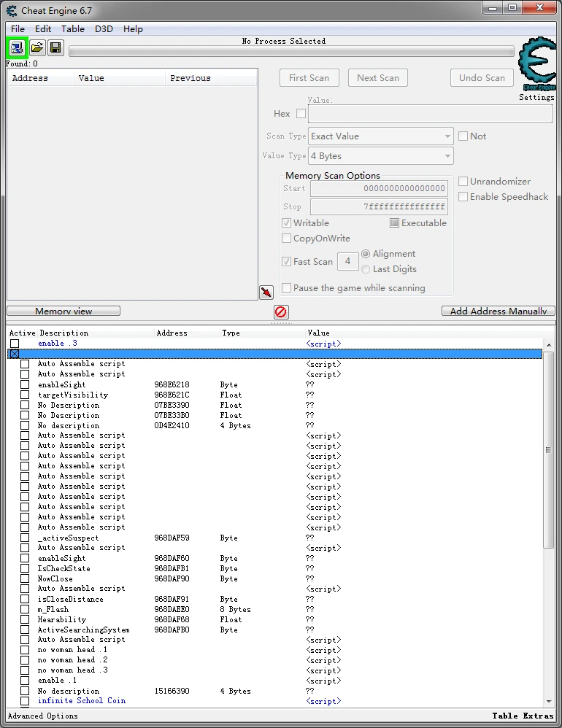Viewport: 562px width, 728px height.
Task: Click the save table floppy icon
Action: click(55, 48)
